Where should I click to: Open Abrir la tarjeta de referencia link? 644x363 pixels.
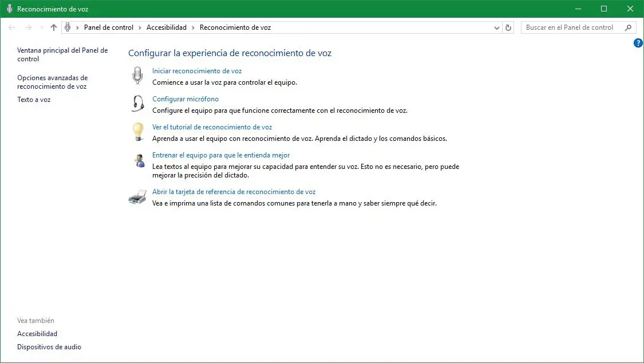234,192
